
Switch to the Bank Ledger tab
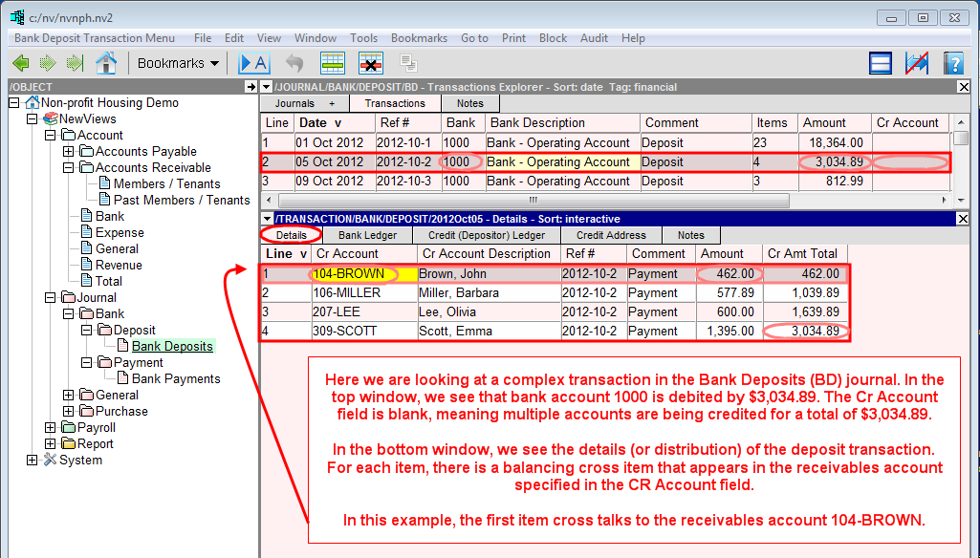point(368,235)
